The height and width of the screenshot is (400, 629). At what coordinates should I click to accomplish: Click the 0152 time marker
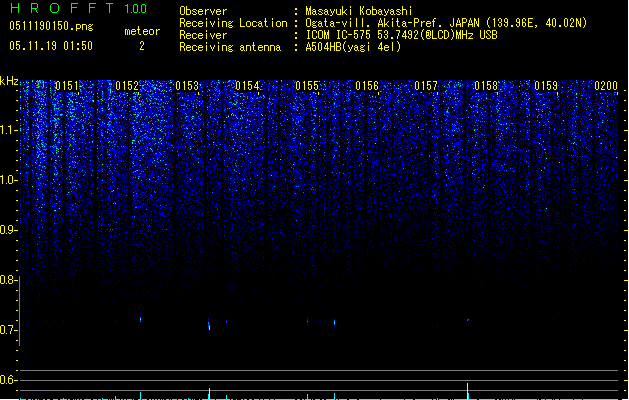click(x=127, y=86)
